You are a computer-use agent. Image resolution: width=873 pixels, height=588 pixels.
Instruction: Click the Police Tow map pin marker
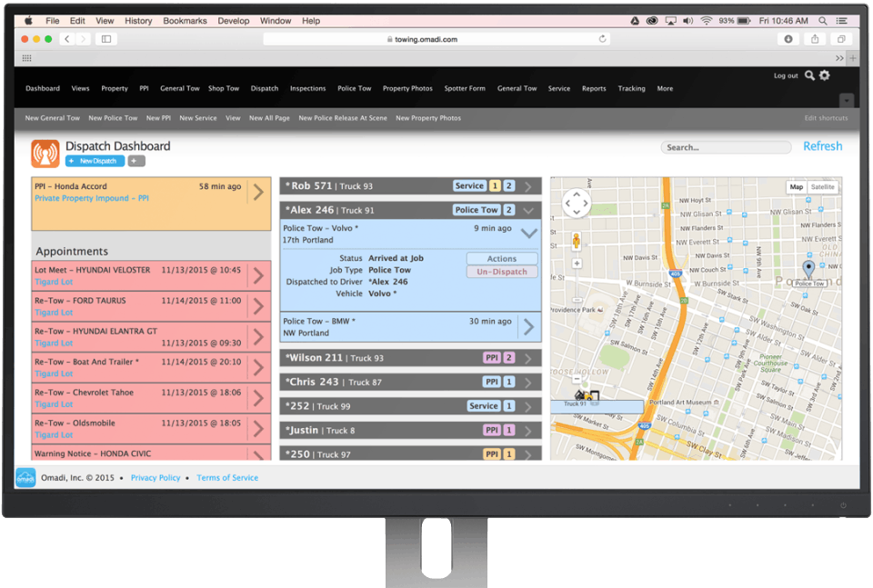tap(809, 269)
